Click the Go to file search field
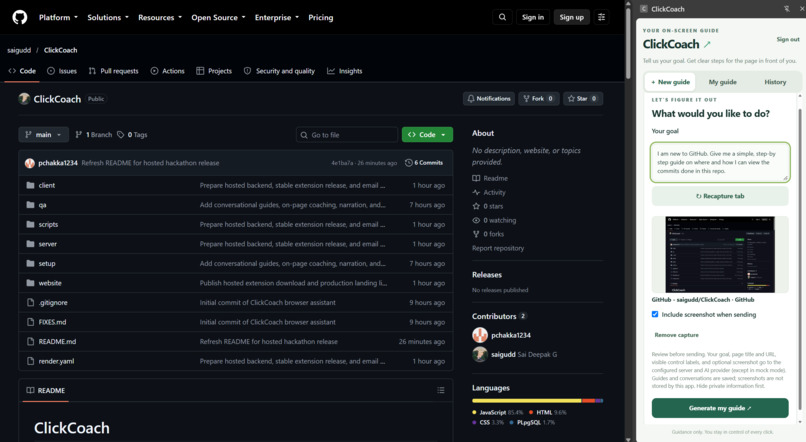The width and height of the screenshot is (806, 442). 347,135
